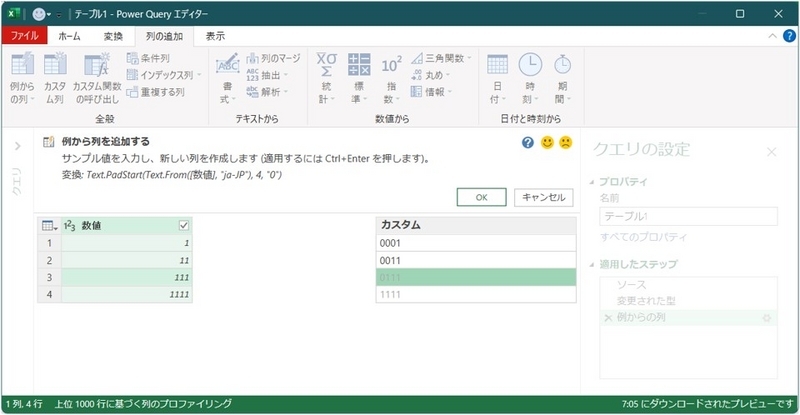800x415 pixels.
Task: Click the 名前 field containing テーブル1
Action: pyautogui.click(x=688, y=216)
